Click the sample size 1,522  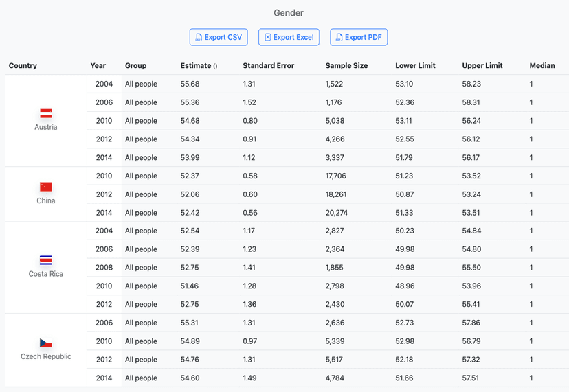pos(334,84)
